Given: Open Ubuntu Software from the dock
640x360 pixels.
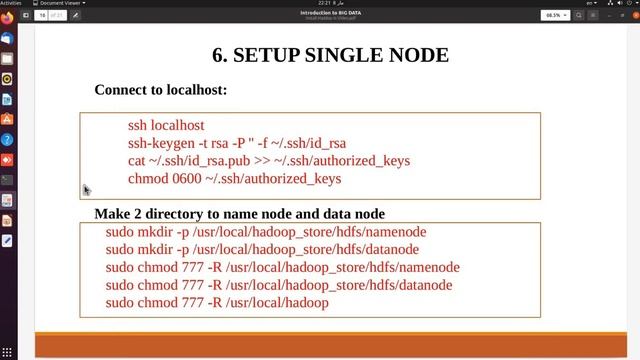Looking at the screenshot, I should click(x=7, y=120).
